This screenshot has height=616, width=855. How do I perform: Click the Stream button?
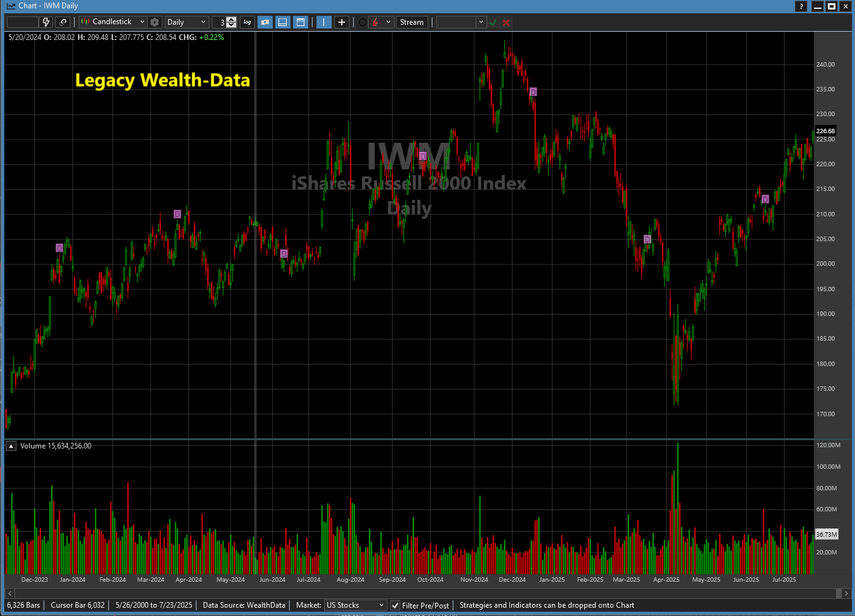click(412, 22)
